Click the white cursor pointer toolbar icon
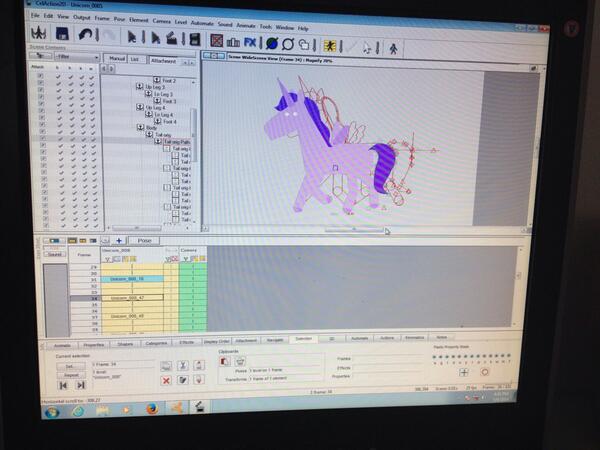600x450 pixels. click(367, 48)
